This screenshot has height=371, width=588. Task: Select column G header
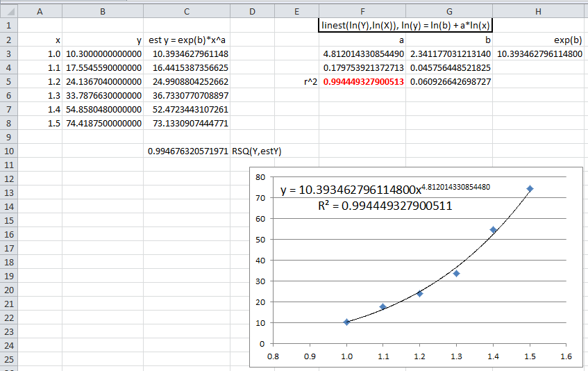click(449, 12)
